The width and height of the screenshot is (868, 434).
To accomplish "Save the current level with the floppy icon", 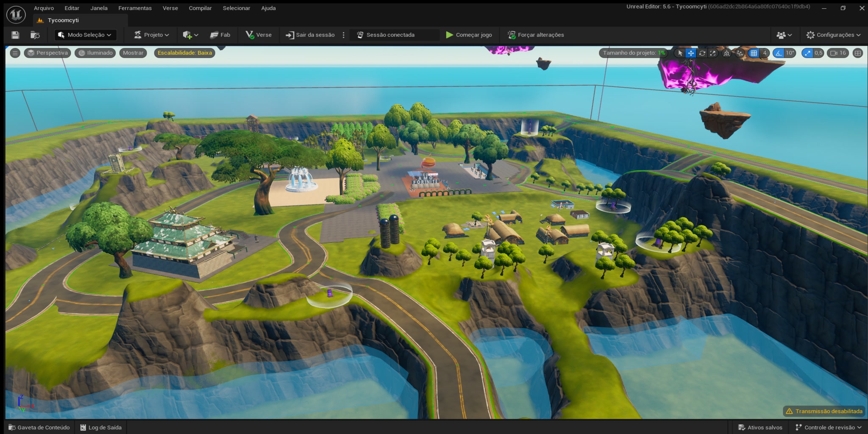I will click(x=15, y=35).
